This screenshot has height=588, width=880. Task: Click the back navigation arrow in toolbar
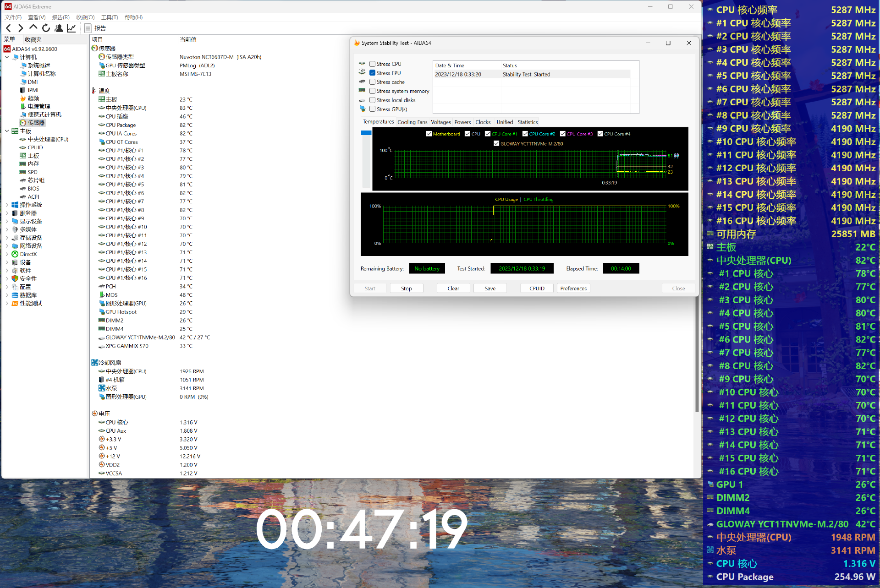[8, 28]
